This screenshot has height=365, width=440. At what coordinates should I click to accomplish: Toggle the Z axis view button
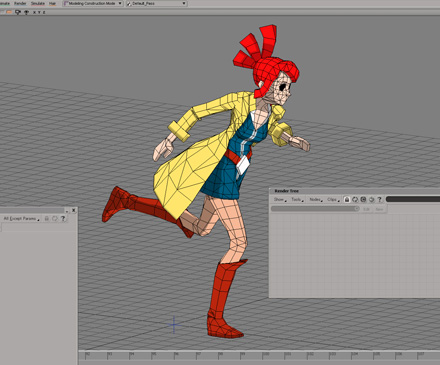pyautogui.click(x=44, y=12)
